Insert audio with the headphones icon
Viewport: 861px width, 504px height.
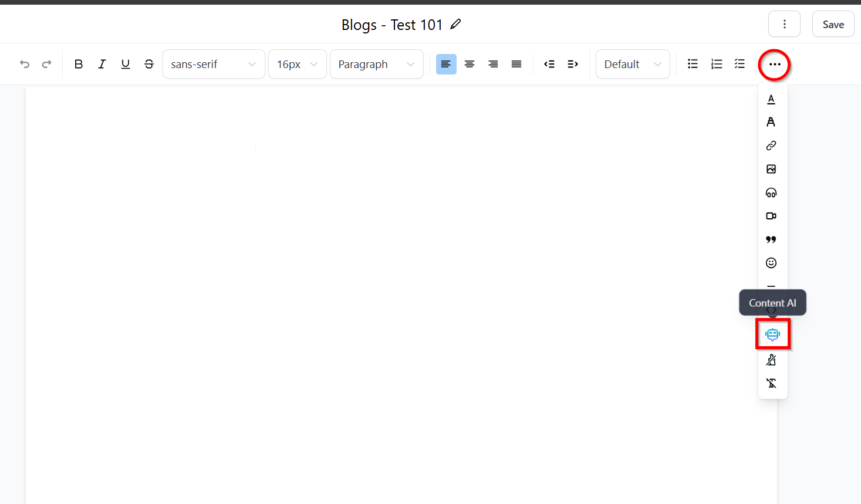pyautogui.click(x=771, y=192)
